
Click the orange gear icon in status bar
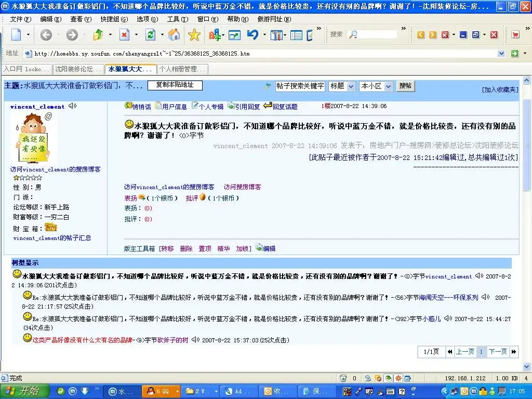pos(398,378)
